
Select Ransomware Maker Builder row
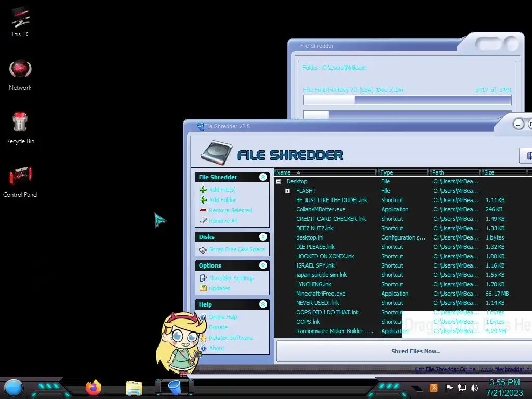[403, 331]
